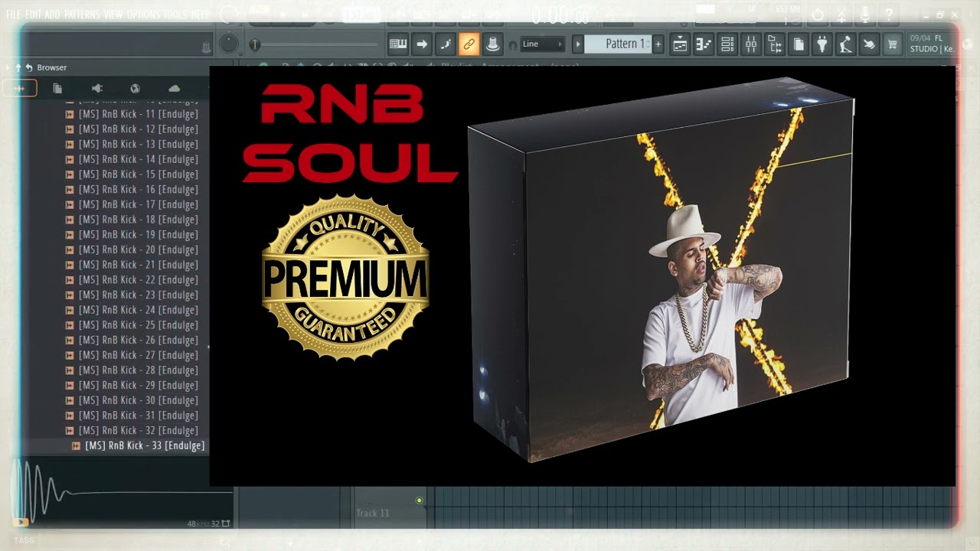Open the Browser tree view icon

point(775,45)
